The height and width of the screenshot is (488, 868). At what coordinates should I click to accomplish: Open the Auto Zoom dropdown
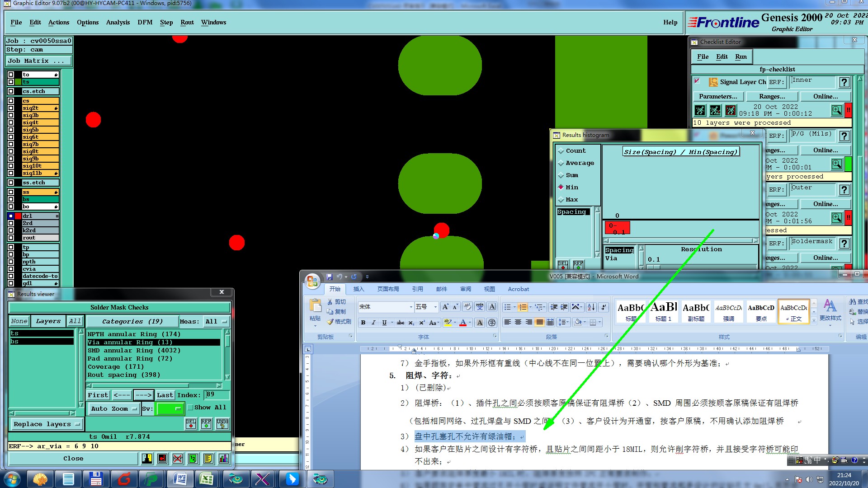click(113, 408)
